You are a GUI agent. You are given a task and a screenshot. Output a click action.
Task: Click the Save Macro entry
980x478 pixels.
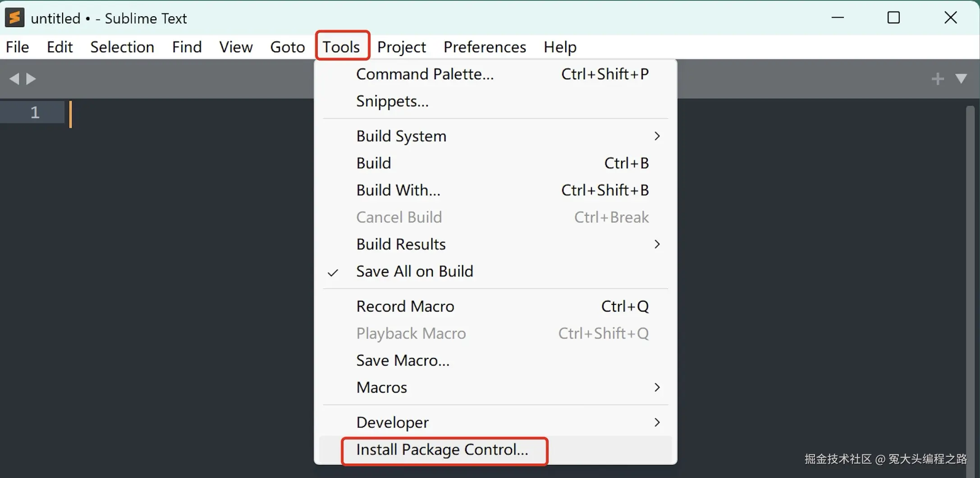pos(403,361)
